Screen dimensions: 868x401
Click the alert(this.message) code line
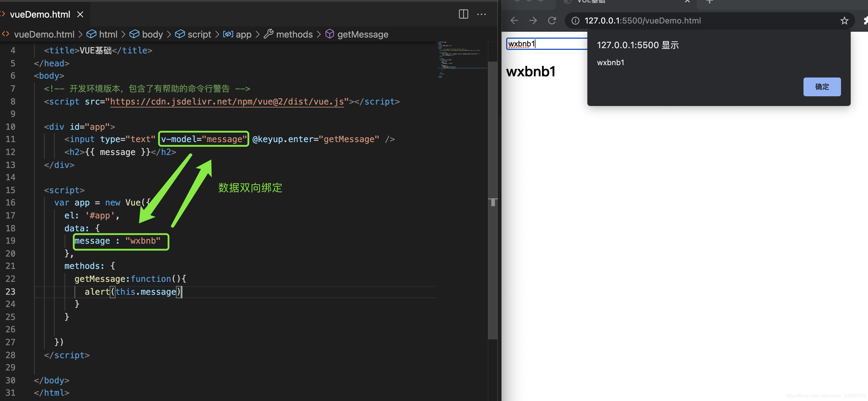click(x=133, y=292)
